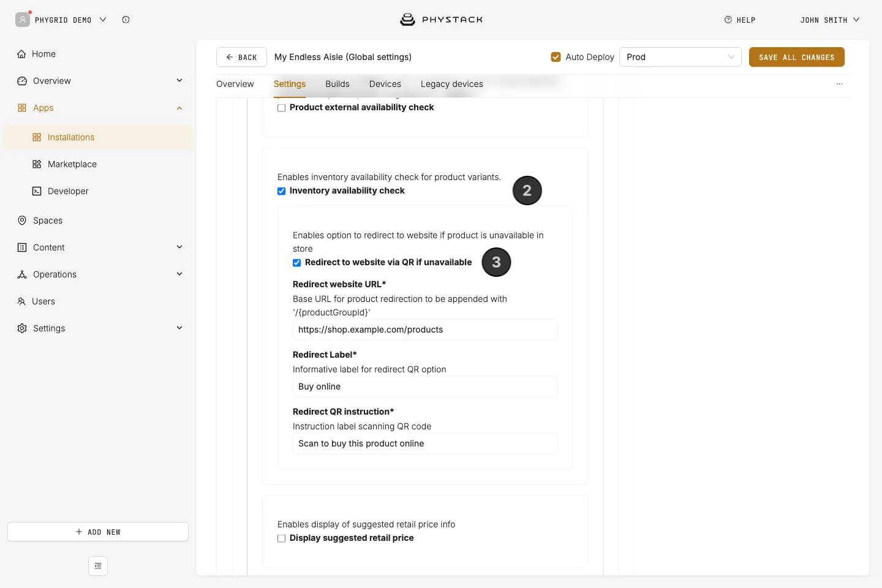Open the Phygrid Demo tenant switcher

(x=70, y=20)
